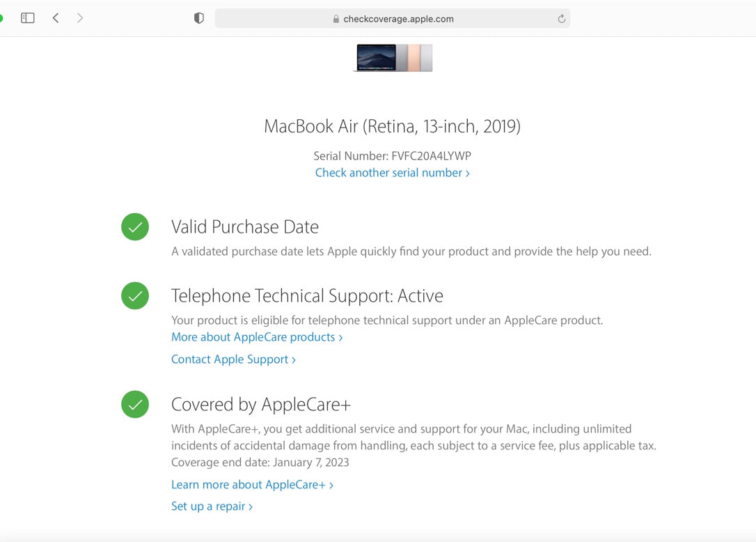This screenshot has width=756, height=542.
Task: Click the Telephone Technical Support checkmark icon
Action: [135, 295]
